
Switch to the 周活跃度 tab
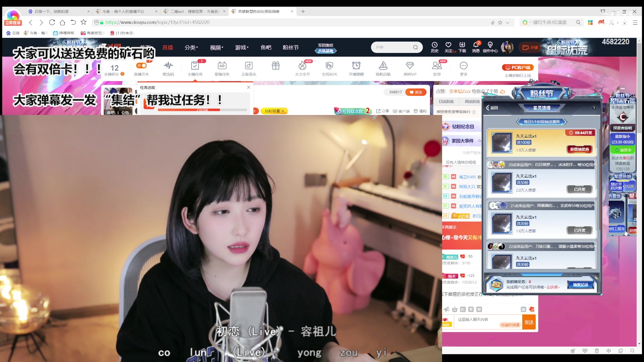pyautogui.click(x=472, y=102)
